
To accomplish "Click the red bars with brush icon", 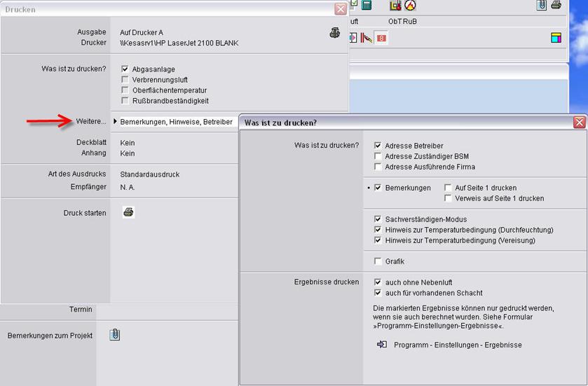I will tap(367, 38).
